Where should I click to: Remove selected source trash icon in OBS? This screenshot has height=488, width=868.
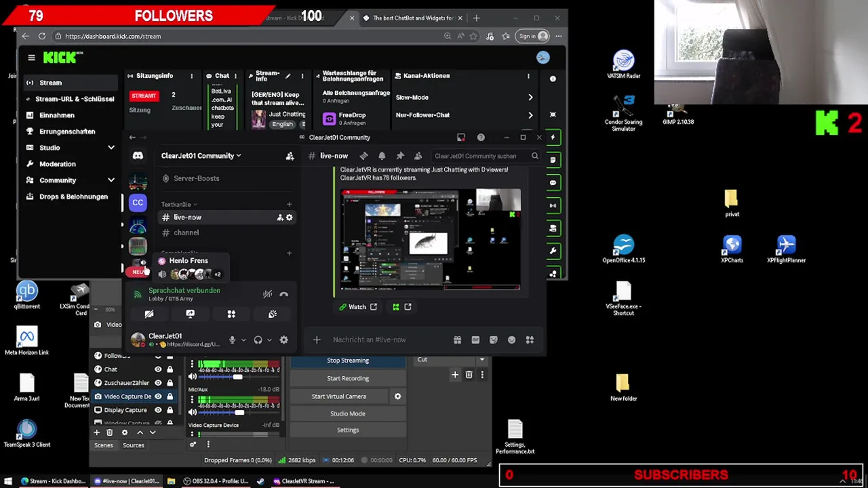(109, 432)
